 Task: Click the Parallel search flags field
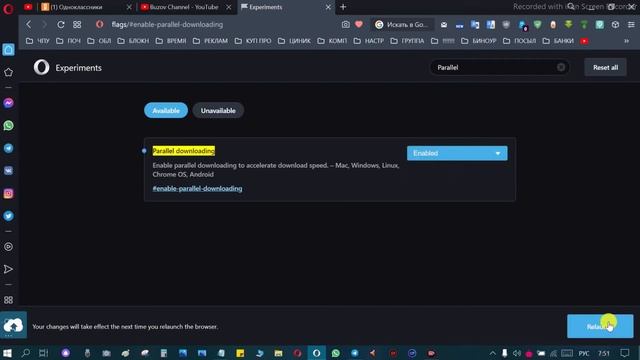pos(500,67)
